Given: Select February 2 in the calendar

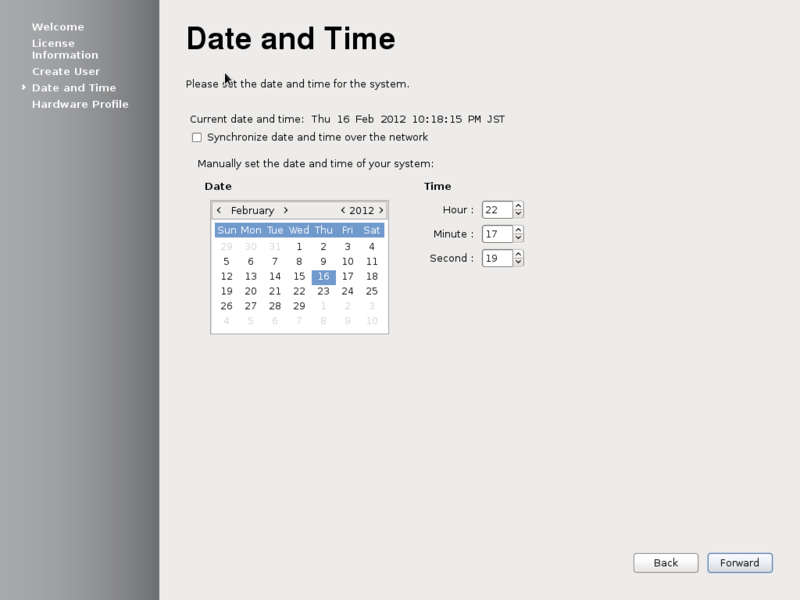Looking at the screenshot, I should tap(323, 247).
